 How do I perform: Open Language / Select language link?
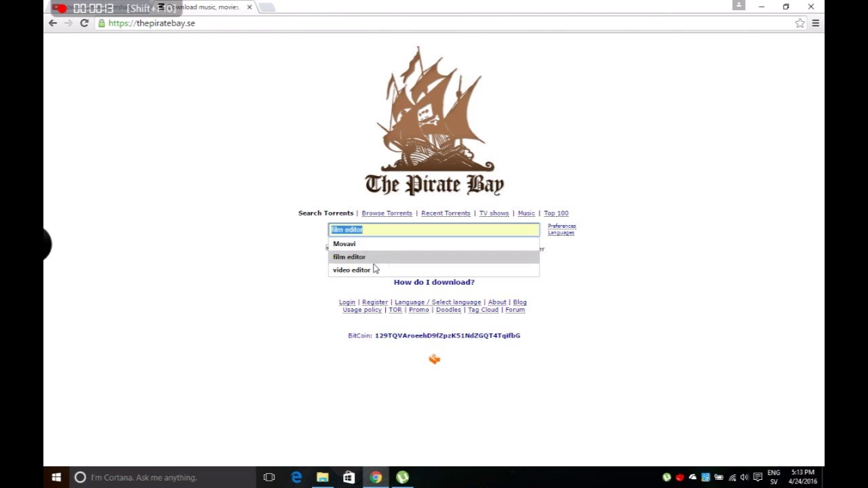coord(437,302)
